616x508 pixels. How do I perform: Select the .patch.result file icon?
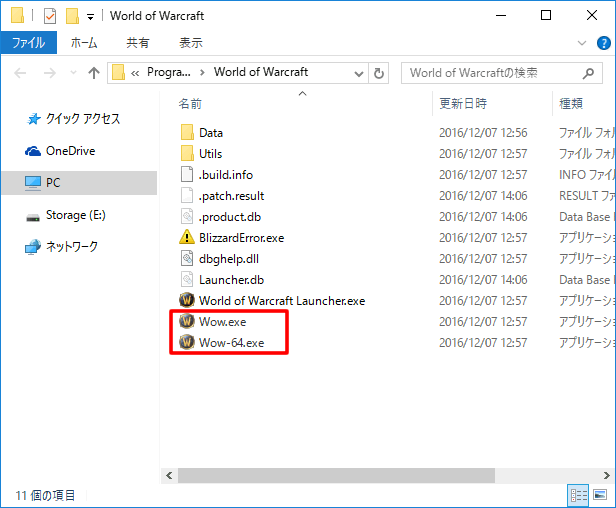[x=187, y=196]
